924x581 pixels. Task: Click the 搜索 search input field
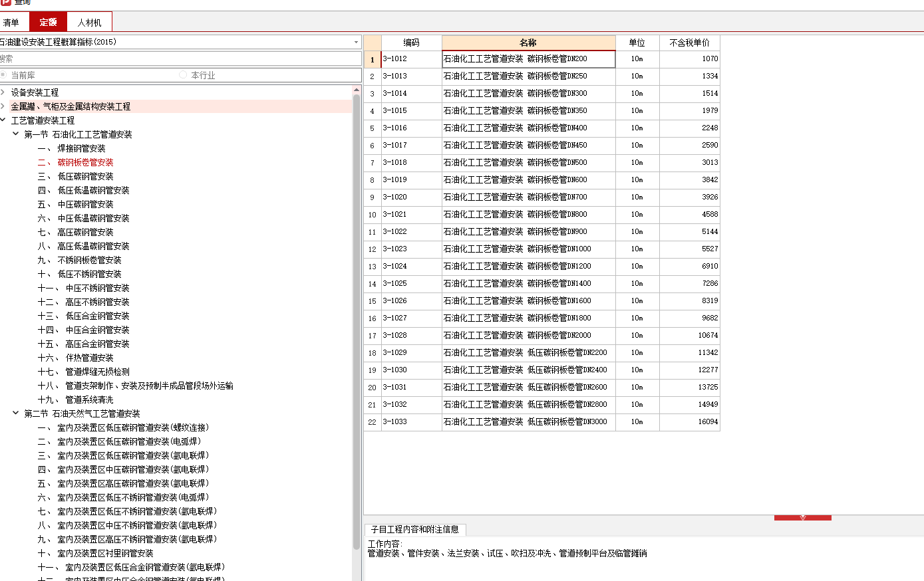click(180, 58)
